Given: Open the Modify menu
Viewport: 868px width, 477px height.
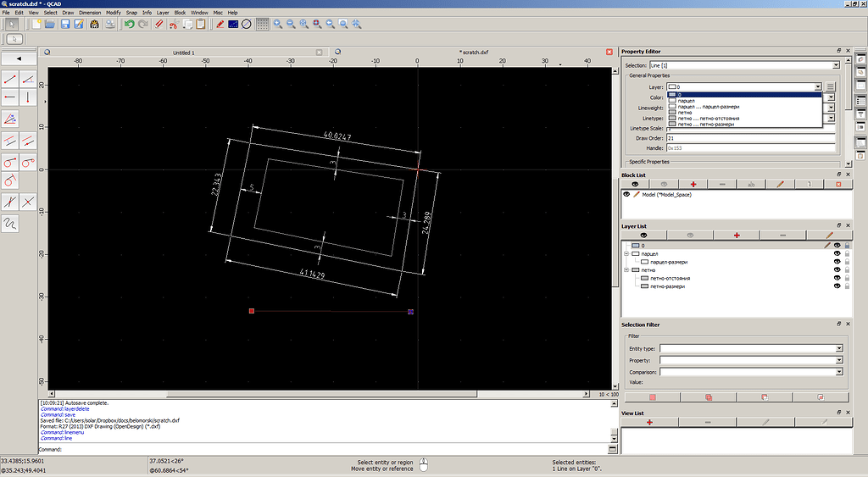Looking at the screenshot, I should (113, 12).
